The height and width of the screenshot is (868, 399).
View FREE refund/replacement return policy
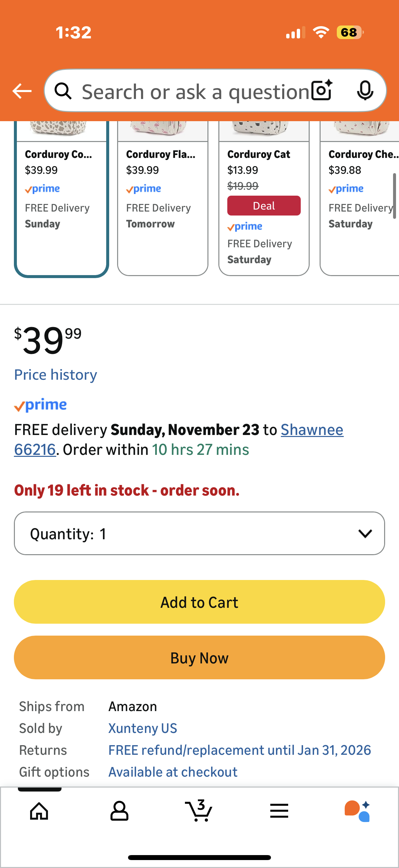240,750
